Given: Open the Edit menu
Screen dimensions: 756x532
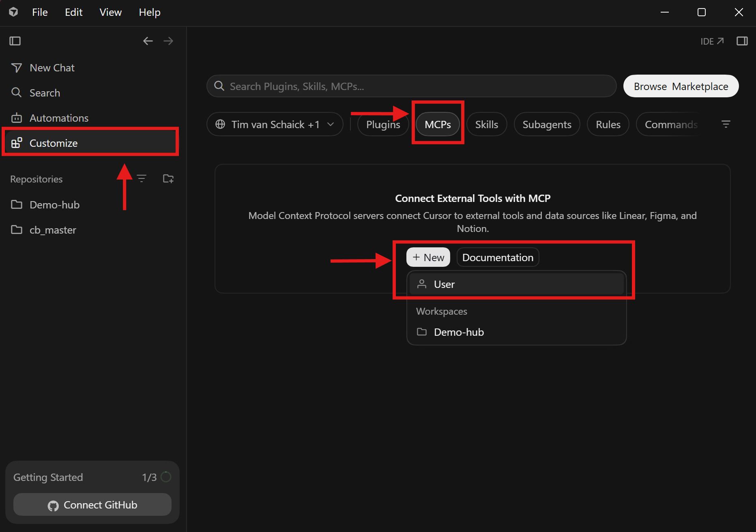Looking at the screenshot, I should (x=73, y=12).
